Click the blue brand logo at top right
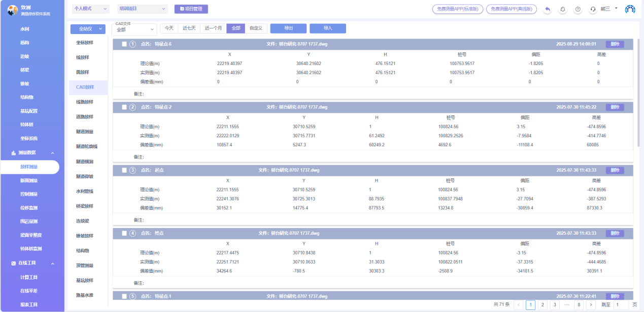The width and height of the screenshot is (644, 312). 630,9
